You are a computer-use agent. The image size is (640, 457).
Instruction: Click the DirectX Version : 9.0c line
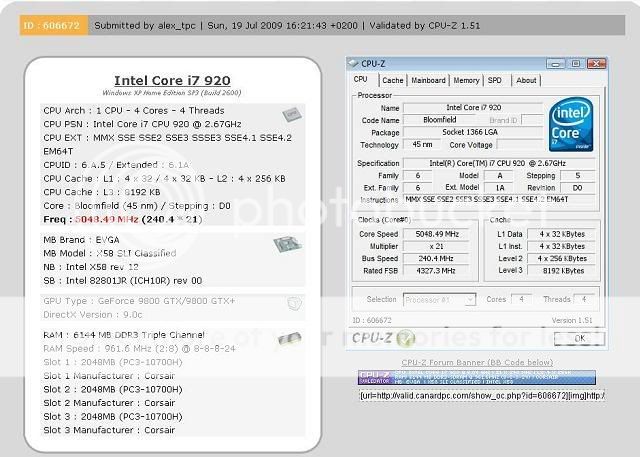93,315
